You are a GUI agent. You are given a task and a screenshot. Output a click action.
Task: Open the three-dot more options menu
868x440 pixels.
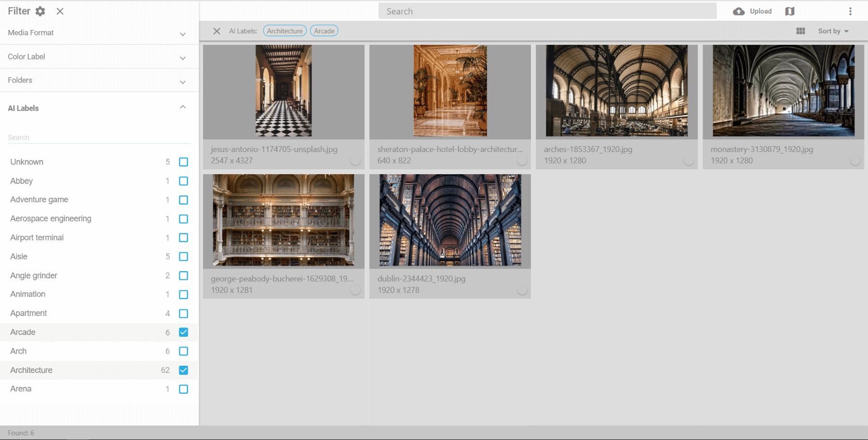pos(850,11)
